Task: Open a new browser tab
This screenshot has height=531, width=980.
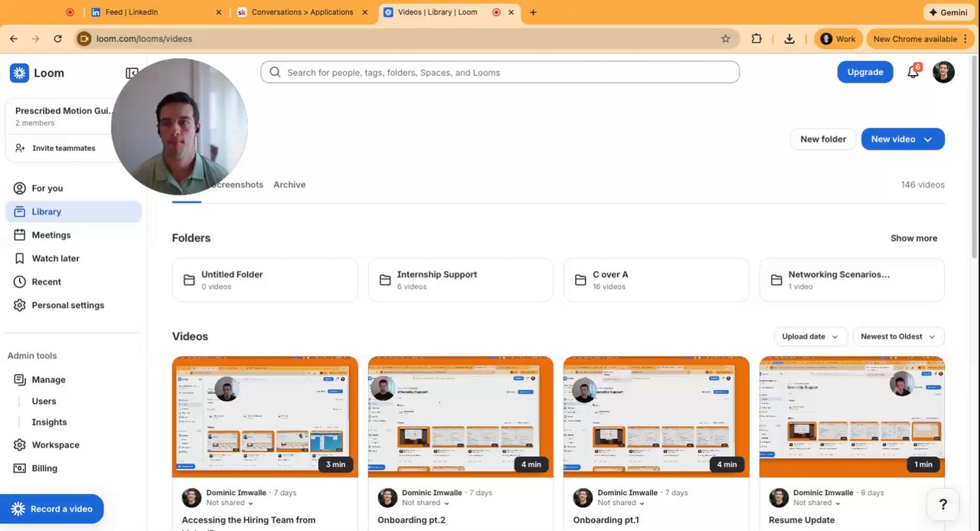Action: [x=533, y=12]
